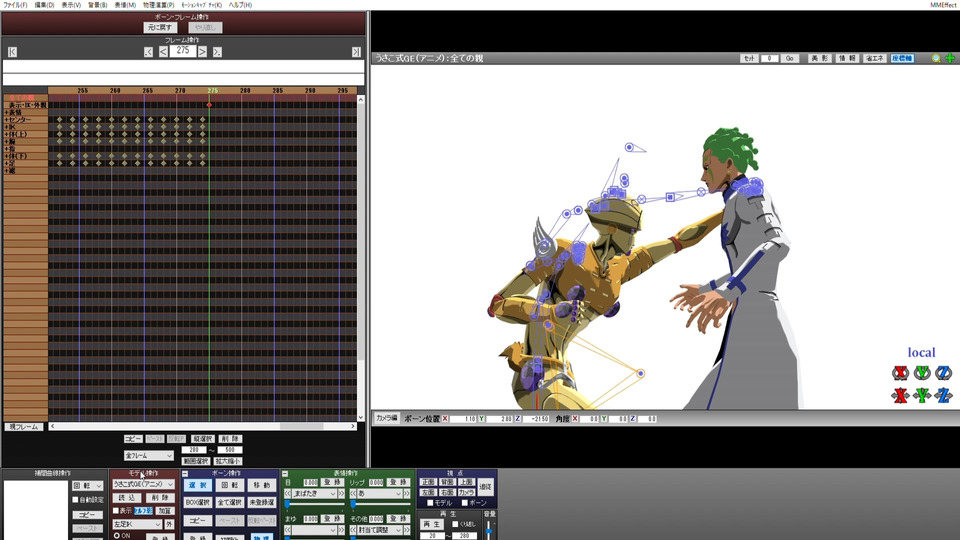Step forward one frame
Screen dimensions: 960x540
click(x=202, y=52)
